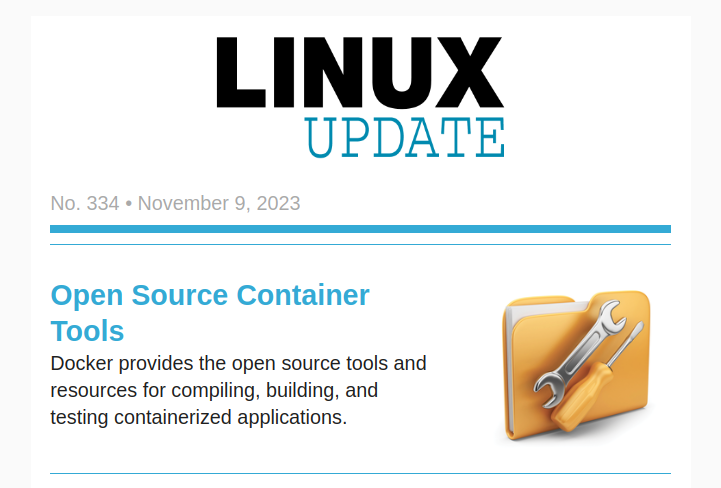
Task: Click the bullet separator before the date
Action: point(129,204)
